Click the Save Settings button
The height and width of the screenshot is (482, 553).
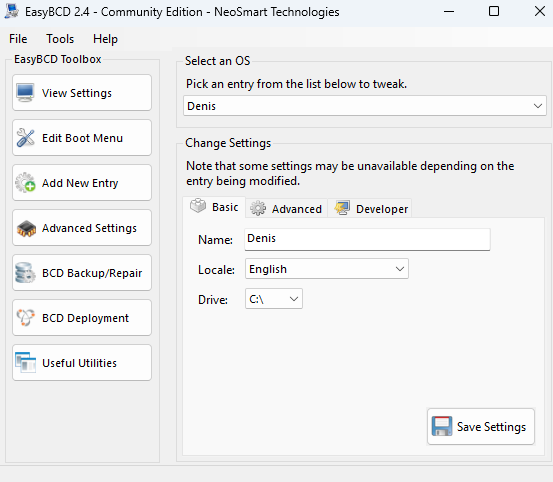(x=481, y=427)
